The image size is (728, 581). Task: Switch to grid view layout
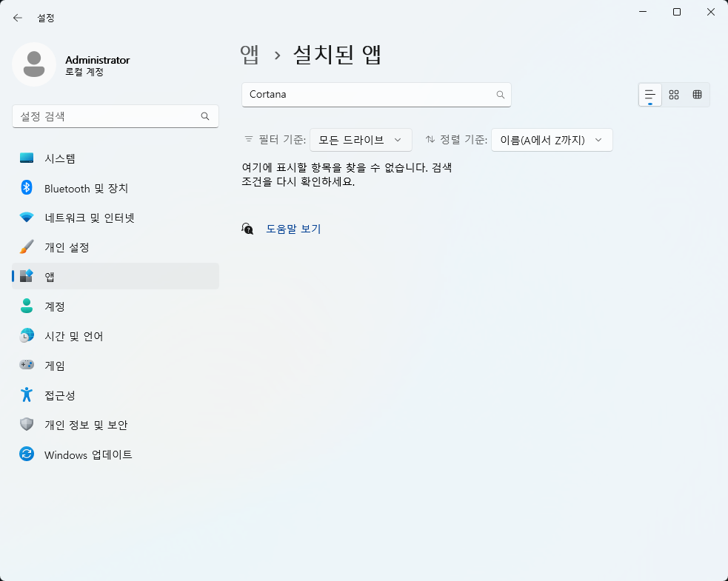(x=674, y=95)
